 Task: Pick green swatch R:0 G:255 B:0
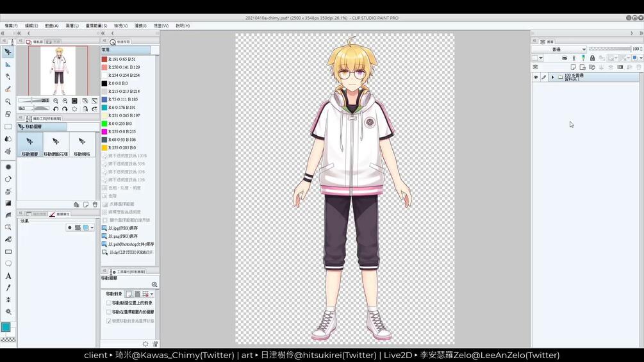pos(104,124)
